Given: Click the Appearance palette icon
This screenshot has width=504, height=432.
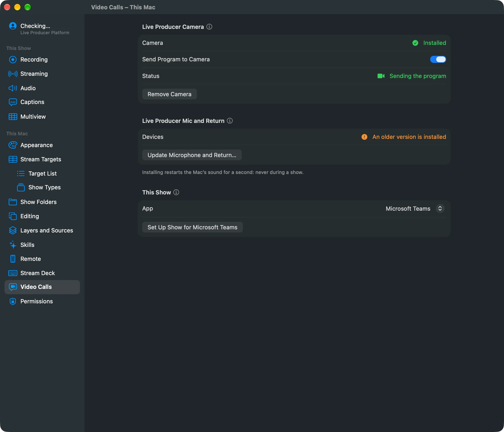Looking at the screenshot, I should [13, 145].
